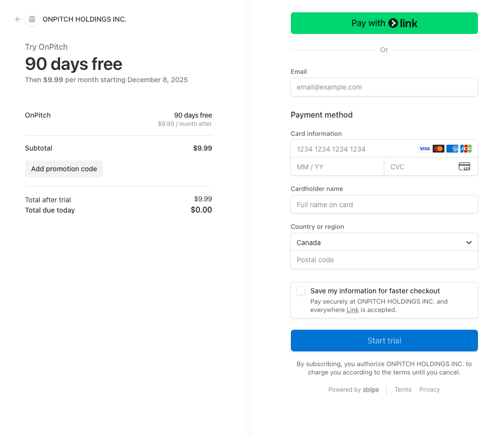This screenshot has width=504, height=437.
Task: Focus the Email input field
Action: [384, 87]
